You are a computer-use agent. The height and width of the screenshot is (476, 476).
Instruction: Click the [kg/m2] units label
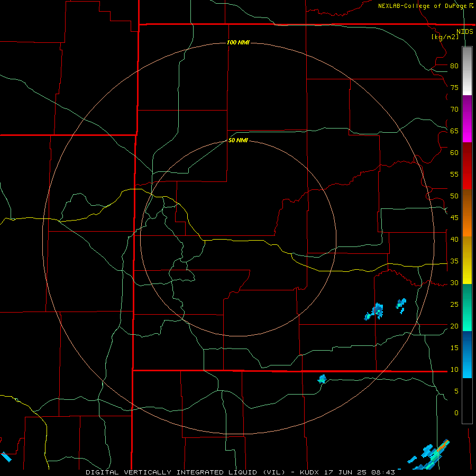[445, 37]
